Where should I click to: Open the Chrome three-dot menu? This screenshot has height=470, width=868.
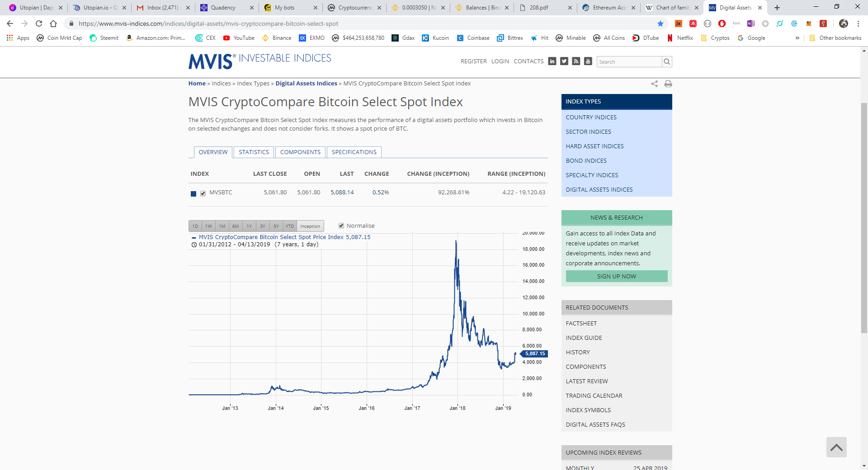(859, 23)
